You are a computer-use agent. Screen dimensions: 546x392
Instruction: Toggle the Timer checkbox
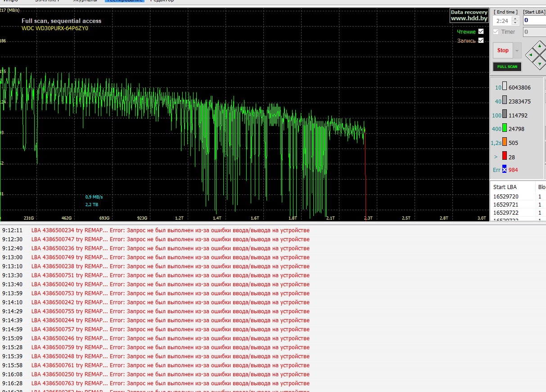pos(496,32)
